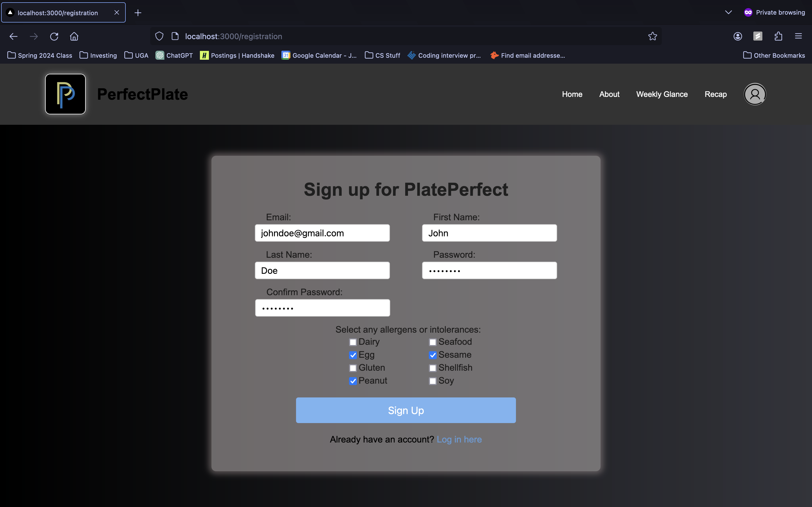Viewport: 812px width, 507px height.
Task: Reload the page with the refresh icon
Action: pyautogui.click(x=54, y=36)
